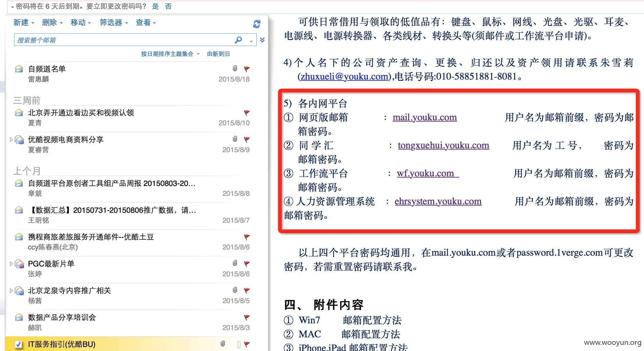Viewport: 644px width, 351px height.
Task: Open the mail.youku.com link
Action: coord(425,117)
